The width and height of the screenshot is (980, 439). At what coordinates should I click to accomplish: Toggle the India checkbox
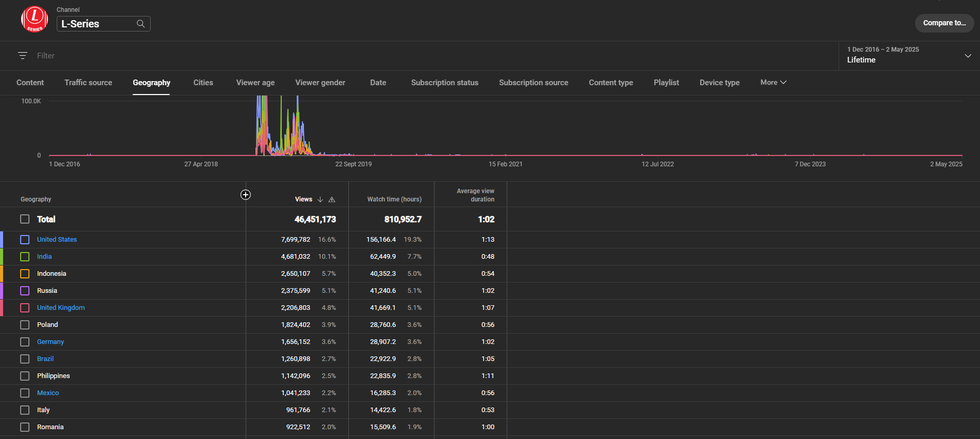click(x=25, y=257)
